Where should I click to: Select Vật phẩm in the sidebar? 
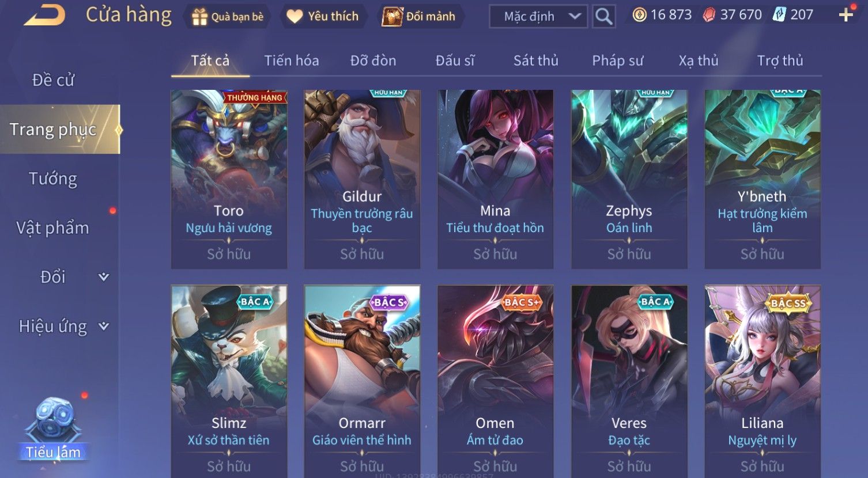click(x=52, y=228)
